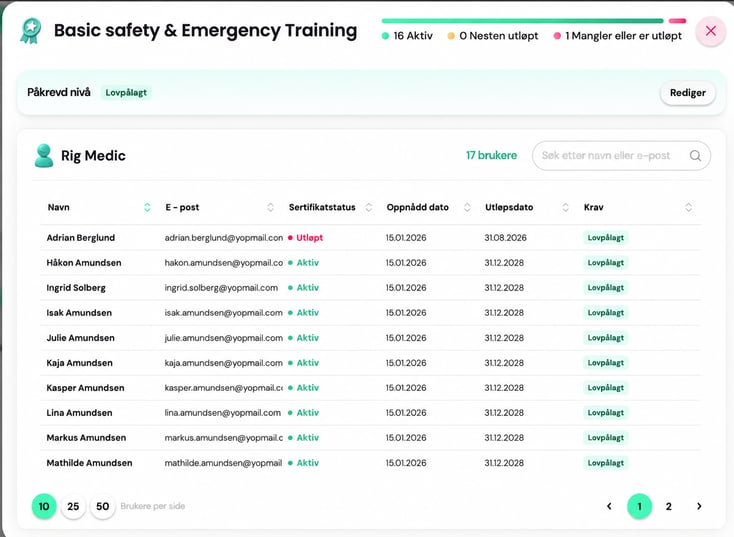The height and width of the screenshot is (537, 734).
Task: Click Lovpålagt tag in Kasper Amundsen row
Action: click(x=606, y=388)
